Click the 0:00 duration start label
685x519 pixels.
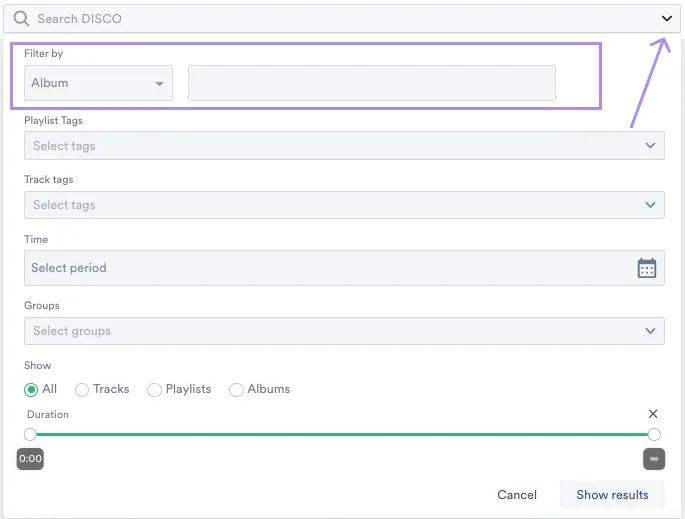[30, 459]
